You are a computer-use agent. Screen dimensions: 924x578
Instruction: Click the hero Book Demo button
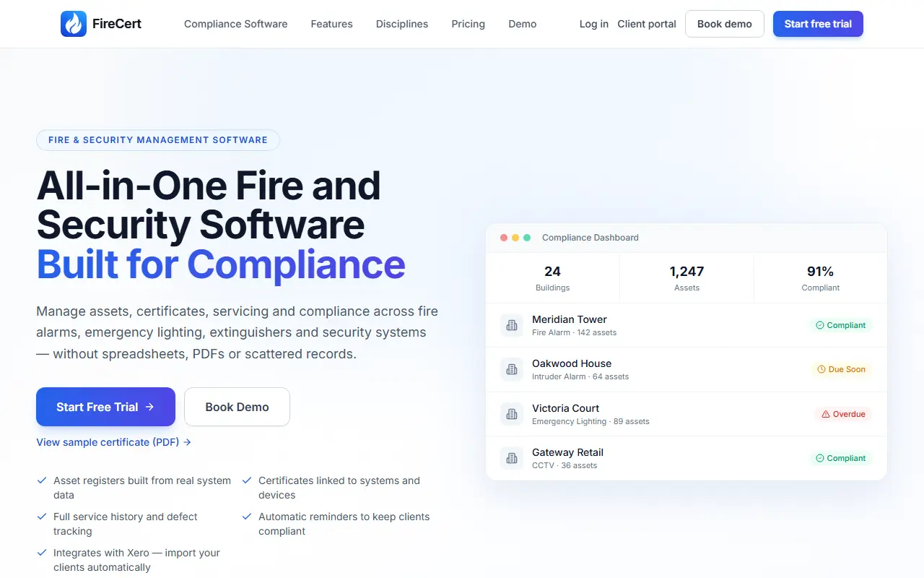click(x=237, y=407)
